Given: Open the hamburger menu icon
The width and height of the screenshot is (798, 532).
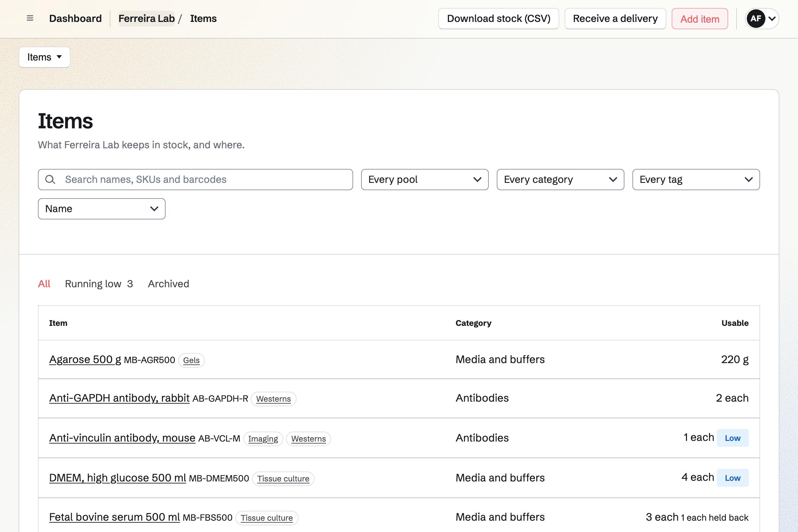Looking at the screenshot, I should (30, 18).
